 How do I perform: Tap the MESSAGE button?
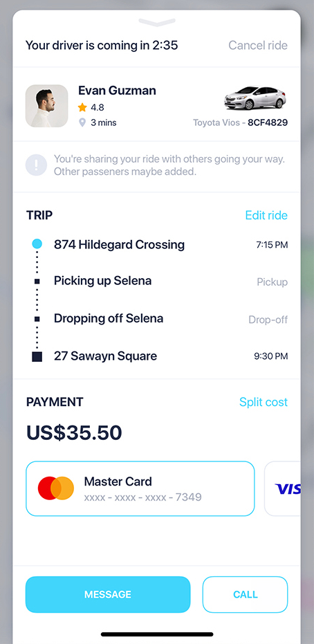[x=108, y=594]
